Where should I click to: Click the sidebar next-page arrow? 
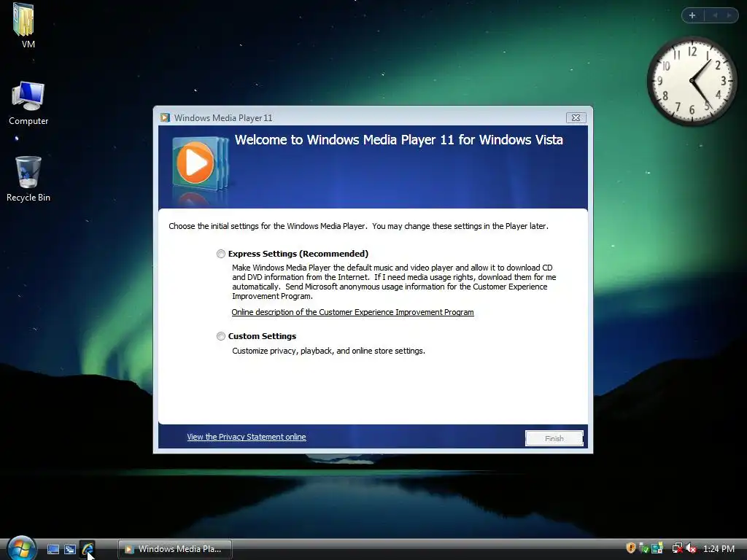coord(729,15)
